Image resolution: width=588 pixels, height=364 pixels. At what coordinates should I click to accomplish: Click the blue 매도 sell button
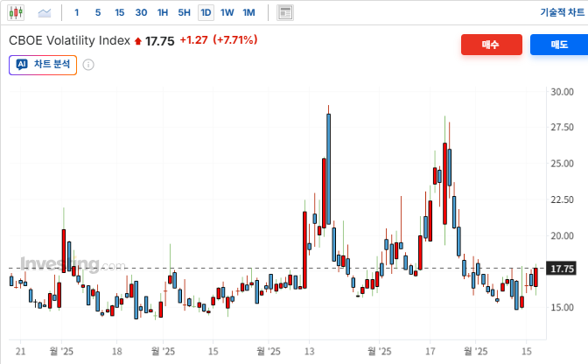click(x=559, y=45)
